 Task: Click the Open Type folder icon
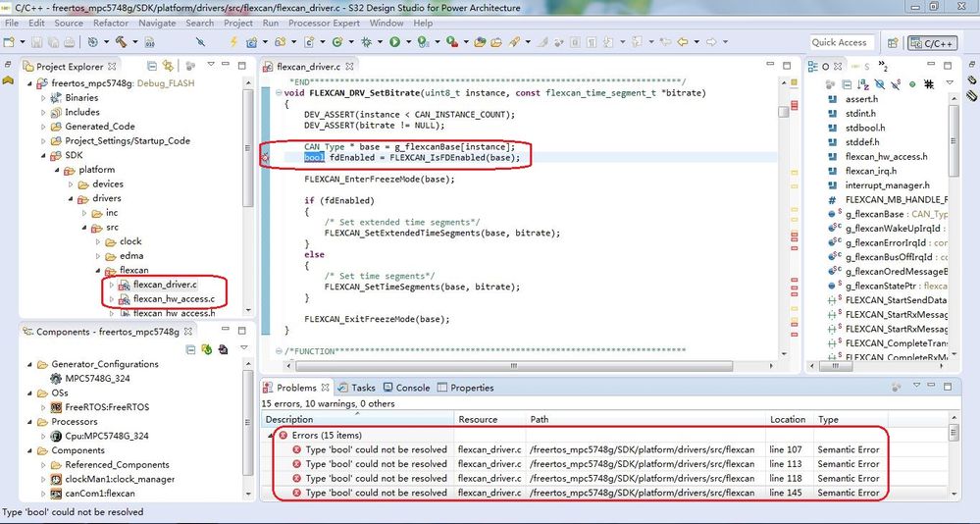coord(480,42)
